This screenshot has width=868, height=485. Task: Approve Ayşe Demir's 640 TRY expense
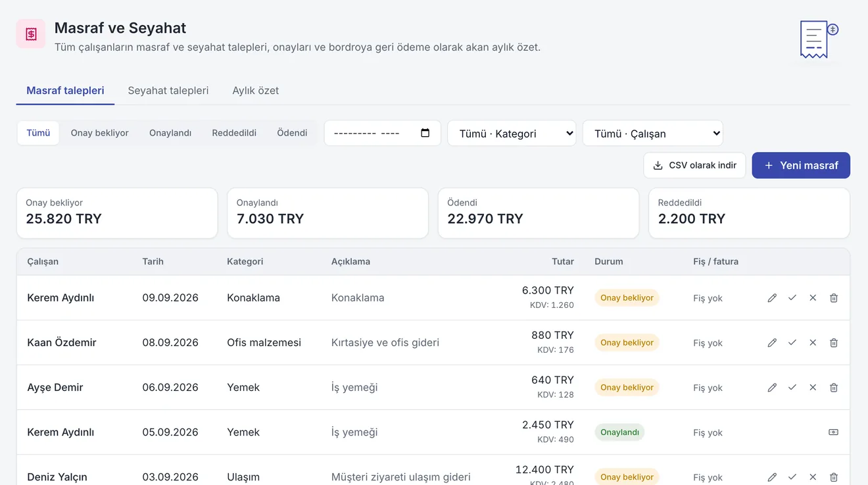[x=792, y=388]
